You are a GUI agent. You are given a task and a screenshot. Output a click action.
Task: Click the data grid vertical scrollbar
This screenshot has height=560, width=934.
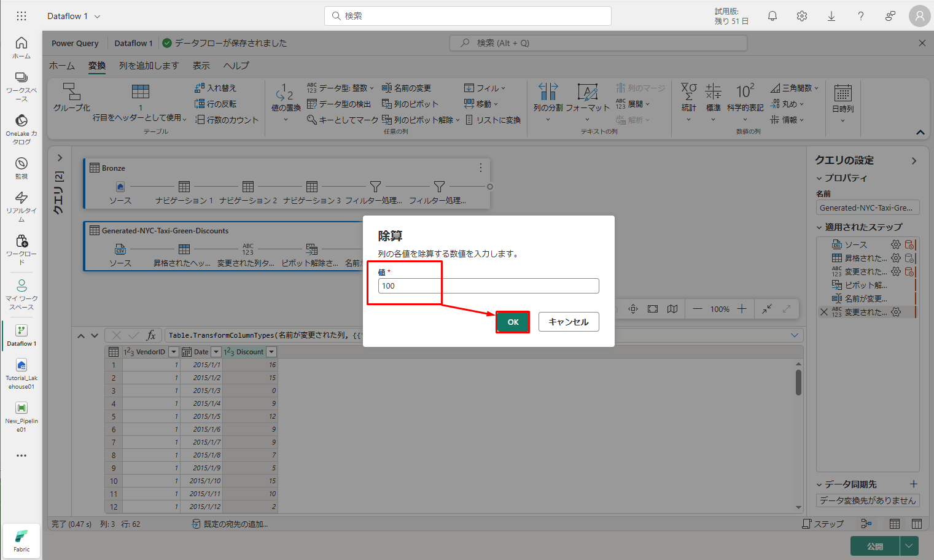(x=798, y=382)
